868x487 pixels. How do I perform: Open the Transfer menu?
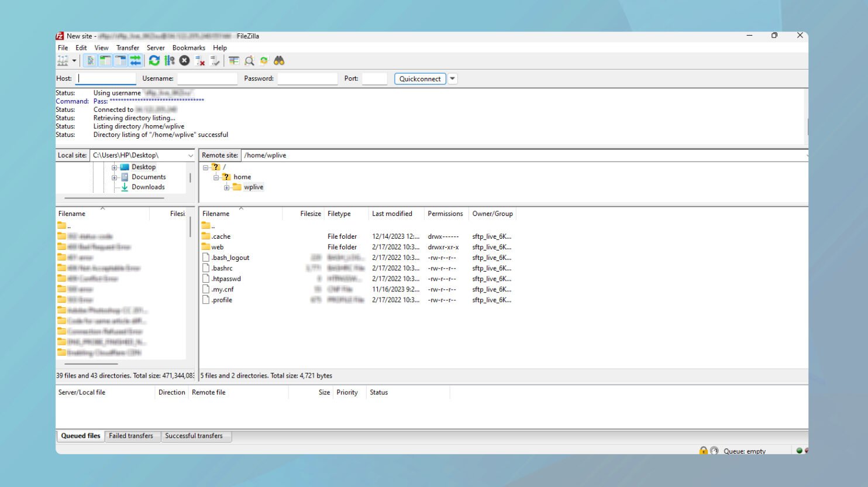pos(128,48)
